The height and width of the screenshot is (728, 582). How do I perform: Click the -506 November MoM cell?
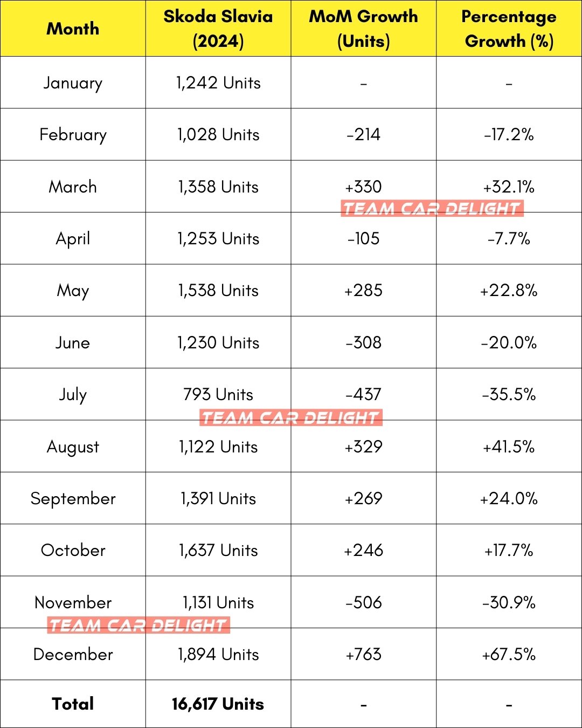tap(364, 602)
